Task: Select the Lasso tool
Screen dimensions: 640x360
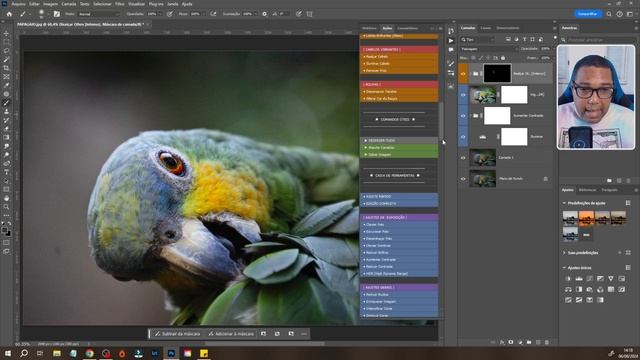Action: pos(6,51)
